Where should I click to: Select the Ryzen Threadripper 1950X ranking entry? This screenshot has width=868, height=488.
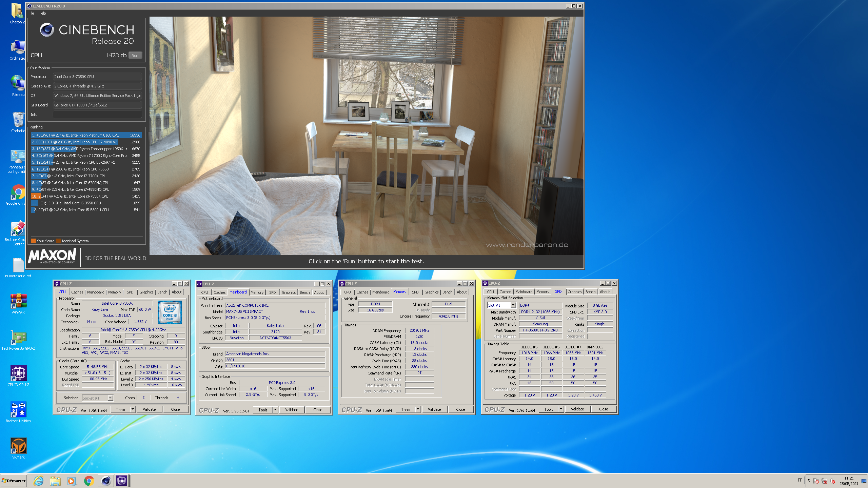coord(86,149)
